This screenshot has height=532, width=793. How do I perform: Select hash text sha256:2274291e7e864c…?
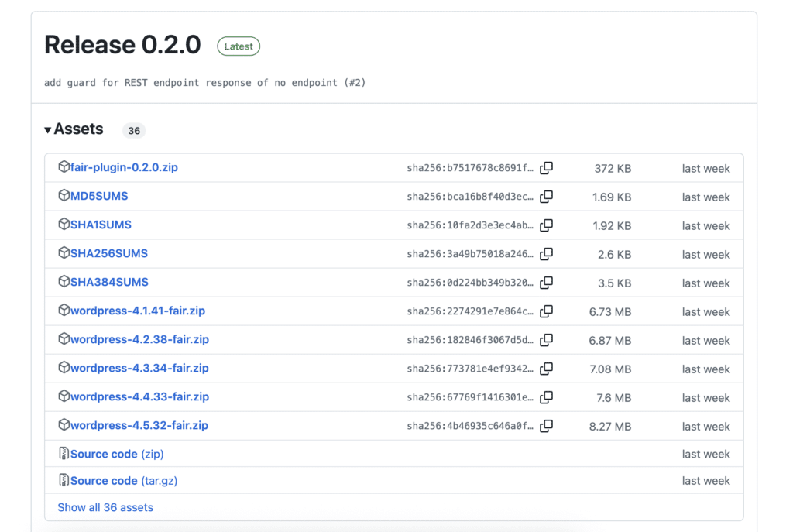[x=470, y=311]
